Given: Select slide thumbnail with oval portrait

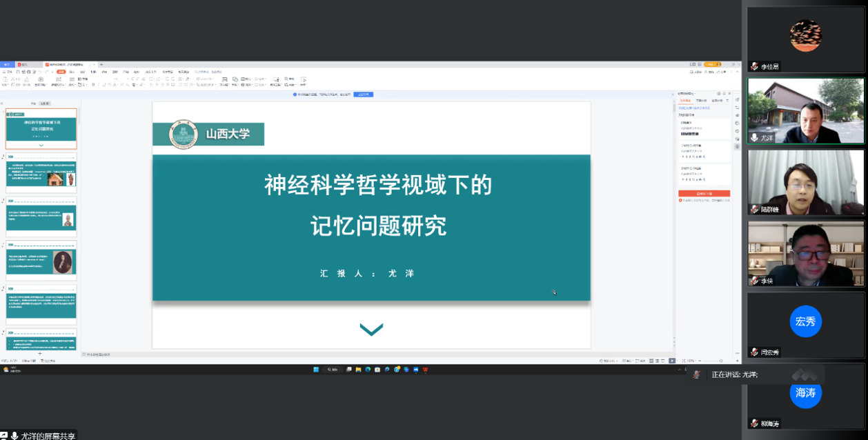Looking at the screenshot, I should coord(41,261).
